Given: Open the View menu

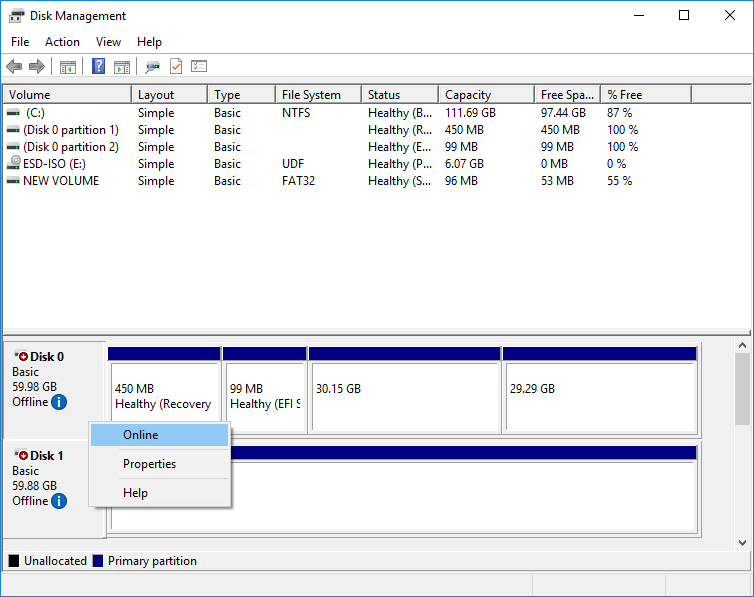Looking at the screenshot, I should pos(108,42).
